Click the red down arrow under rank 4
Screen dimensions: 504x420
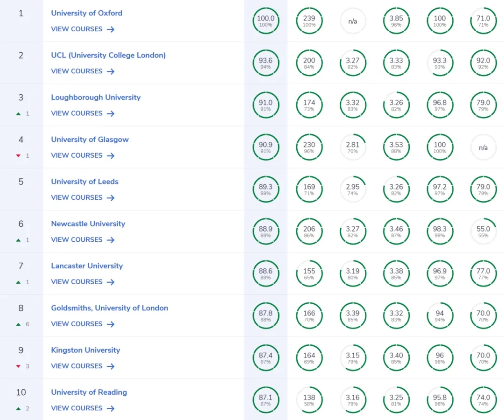18,156
